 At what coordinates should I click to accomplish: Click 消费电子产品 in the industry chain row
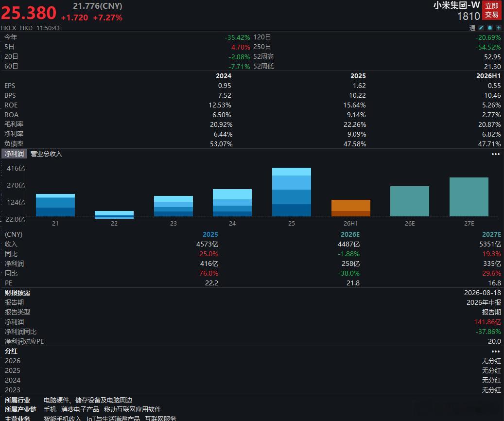pos(80,409)
